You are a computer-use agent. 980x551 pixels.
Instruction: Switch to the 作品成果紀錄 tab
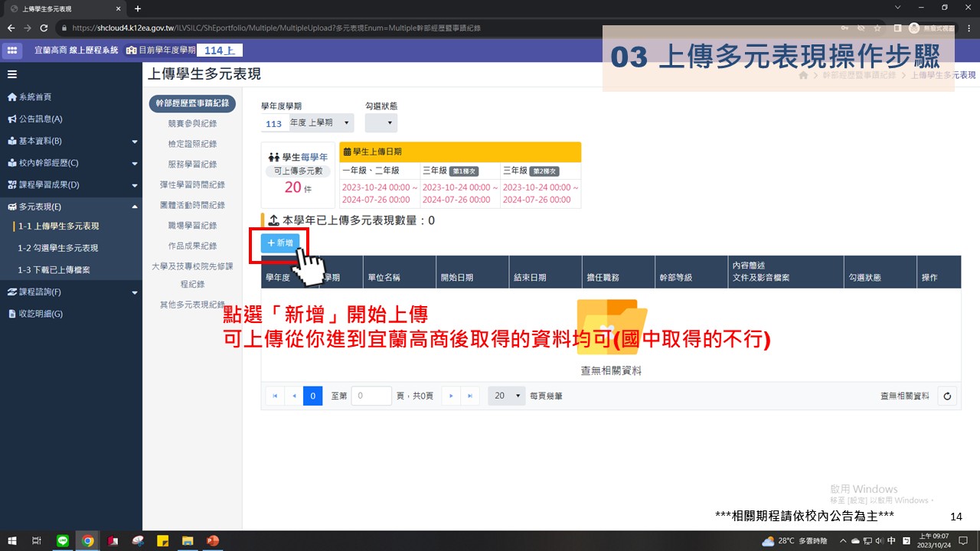[192, 246]
